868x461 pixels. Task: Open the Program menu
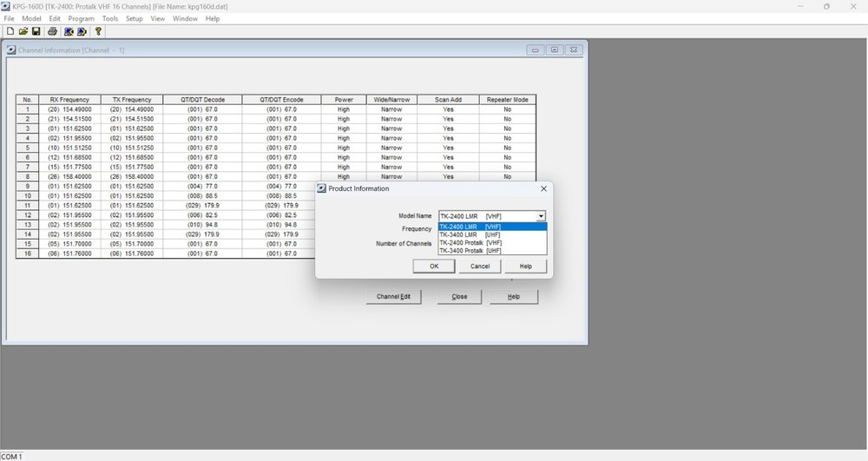(81, 18)
